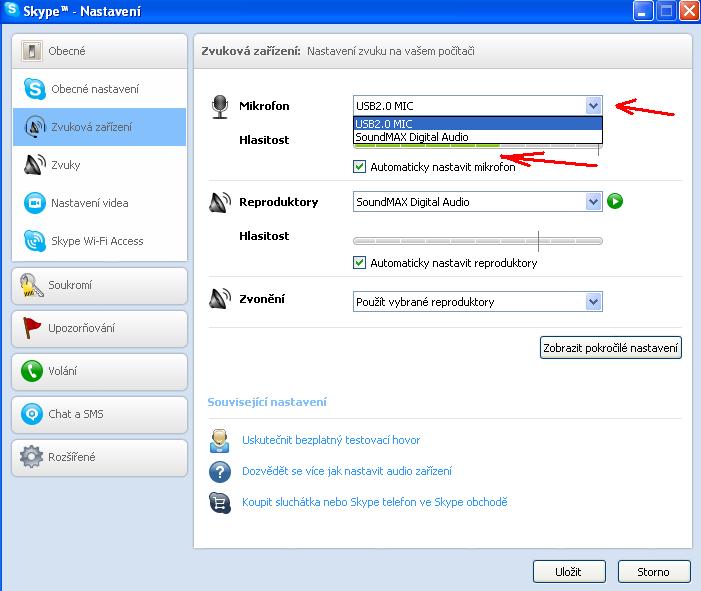Click the microphone Hlasitost level bar
Viewport: 701px width, 591px height.
(x=477, y=146)
